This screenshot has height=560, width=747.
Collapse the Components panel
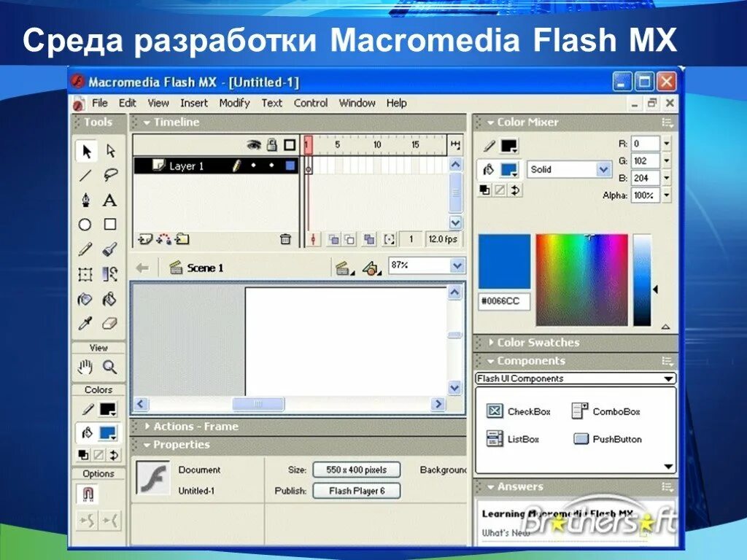[491, 362]
